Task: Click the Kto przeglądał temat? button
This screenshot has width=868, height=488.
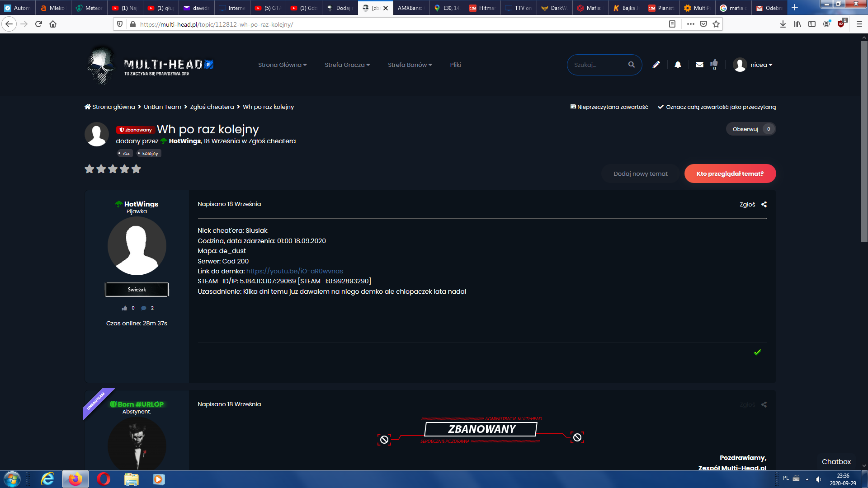Action: (x=730, y=174)
